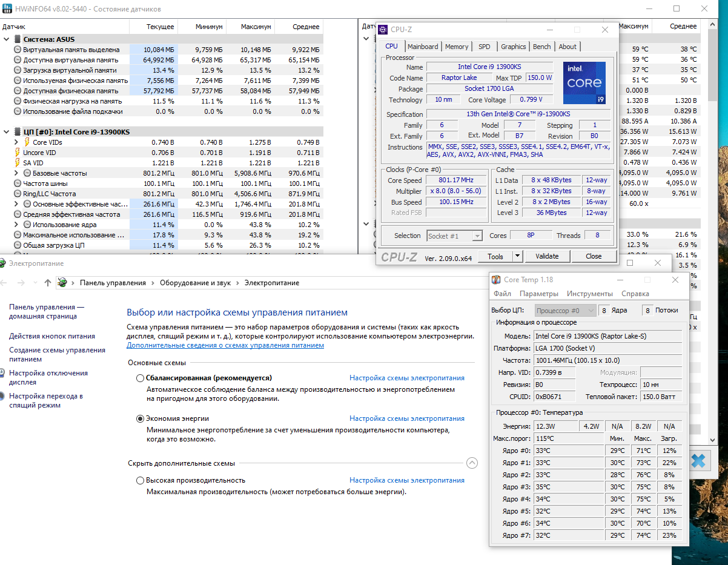Click the blue X icon in HWiNFO toolbar
Screen dimensions: 728x565
(698, 461)
